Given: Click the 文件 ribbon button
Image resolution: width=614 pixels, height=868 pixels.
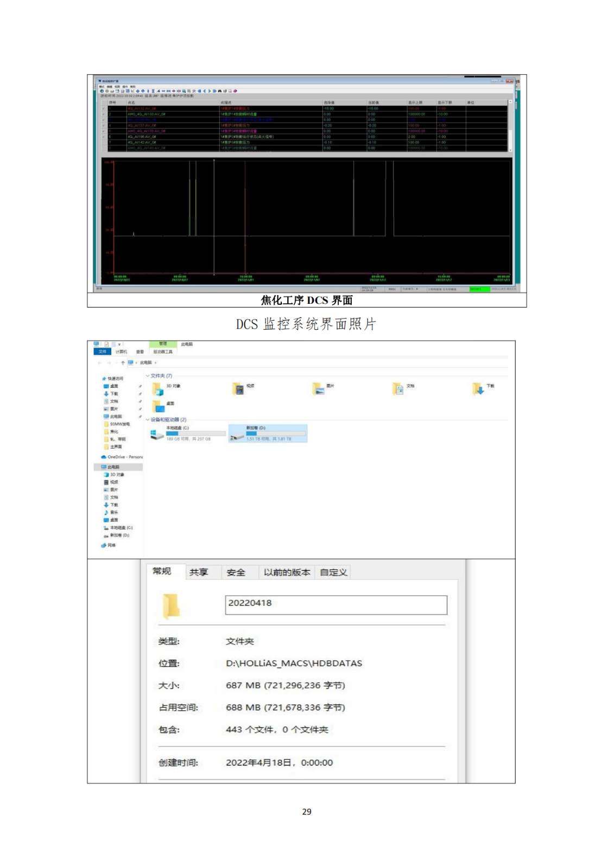Looking at the screenshot, I should 103,352.
